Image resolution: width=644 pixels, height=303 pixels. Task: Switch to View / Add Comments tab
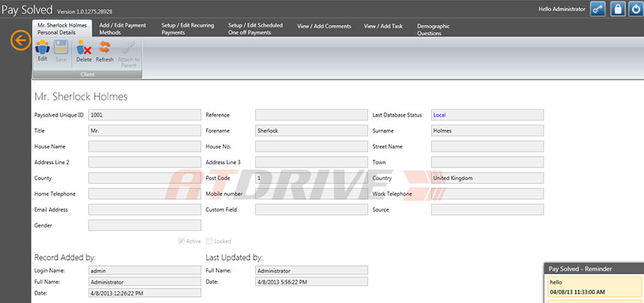pyautogui.click(x=324, y=26)
